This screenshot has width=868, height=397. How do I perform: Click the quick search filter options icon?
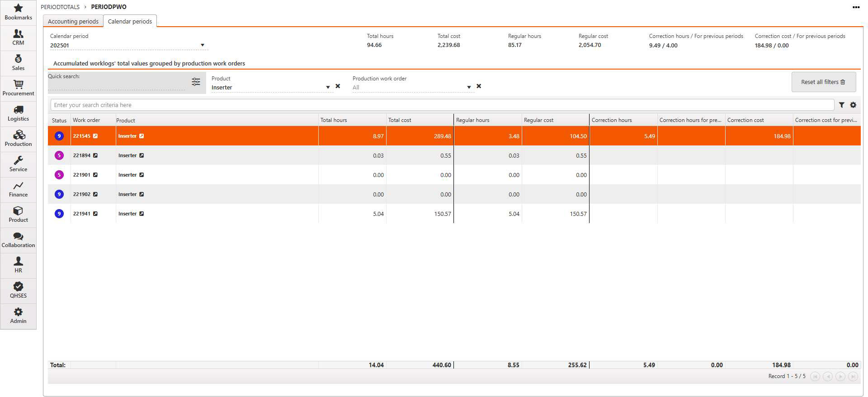coord(196,82)
